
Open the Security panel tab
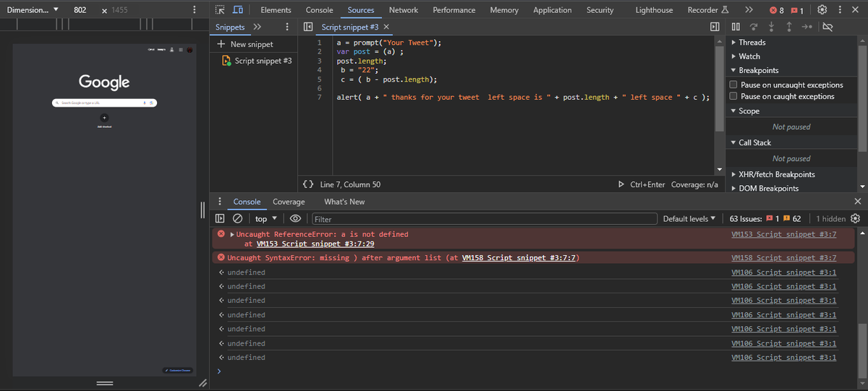(600, 10)
